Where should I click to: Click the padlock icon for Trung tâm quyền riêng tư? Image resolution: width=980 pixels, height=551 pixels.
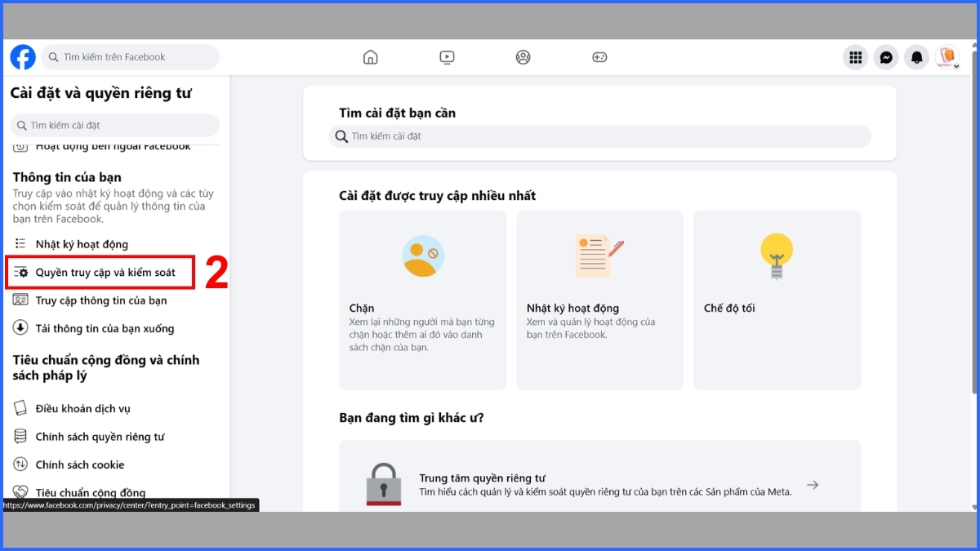tap(384, 485)
